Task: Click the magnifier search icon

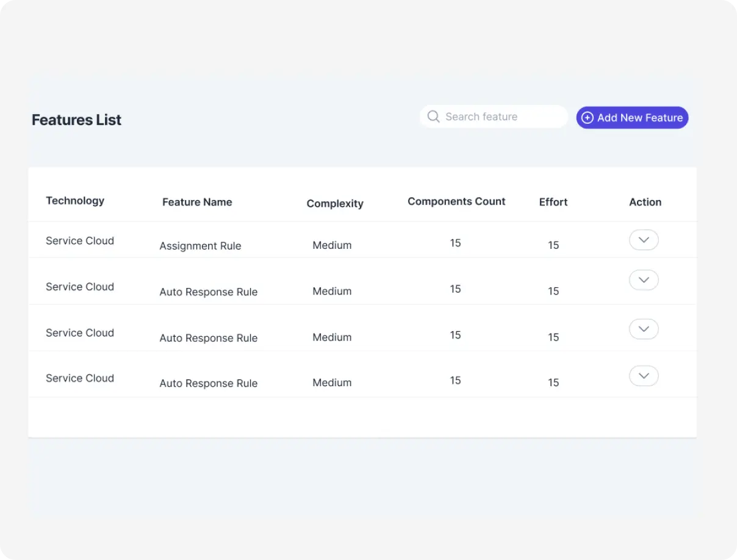Action: click(x=433, y=117)
